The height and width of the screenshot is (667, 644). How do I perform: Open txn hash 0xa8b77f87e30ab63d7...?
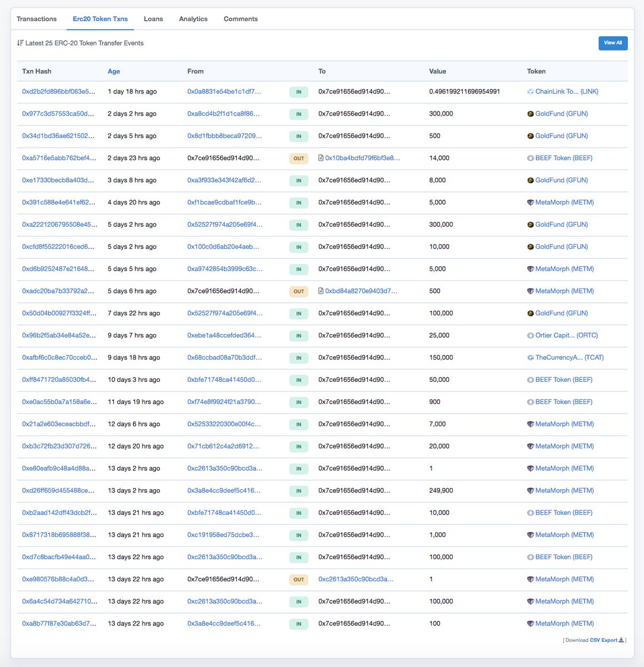pos(59,624)
